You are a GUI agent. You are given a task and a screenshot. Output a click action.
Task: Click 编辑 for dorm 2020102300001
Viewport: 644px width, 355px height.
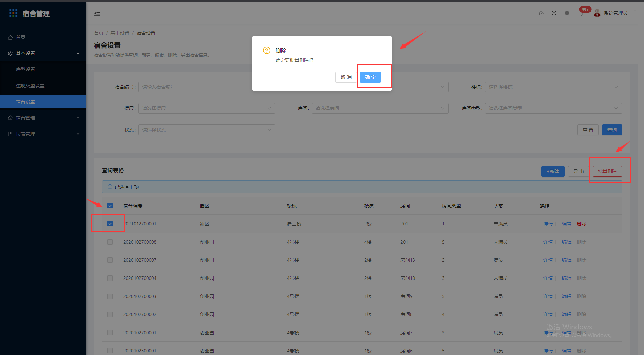click(x=567, y=351)
